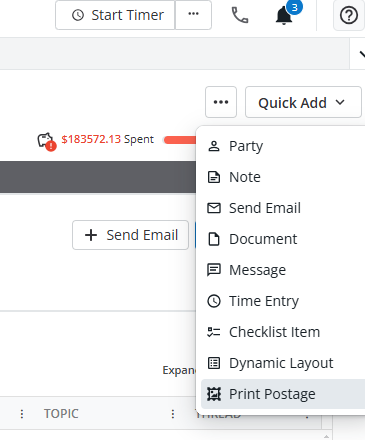
Task: Click the piggy bank budget alert icon
Action: [46, 141]
